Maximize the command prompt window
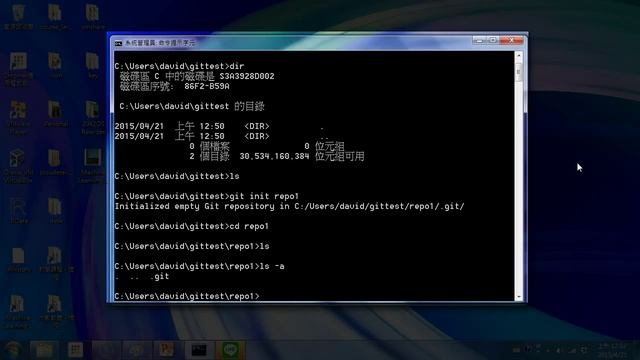 click(493, 40)
